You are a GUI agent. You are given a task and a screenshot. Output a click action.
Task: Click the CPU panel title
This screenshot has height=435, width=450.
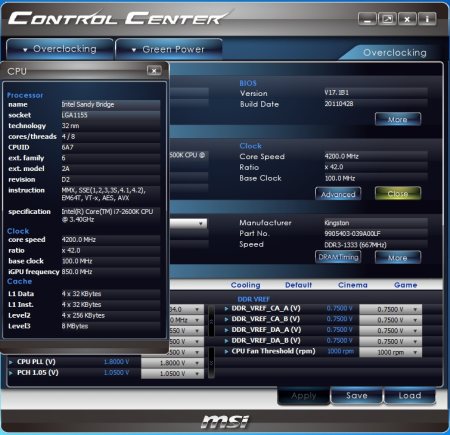click(17, 71)
